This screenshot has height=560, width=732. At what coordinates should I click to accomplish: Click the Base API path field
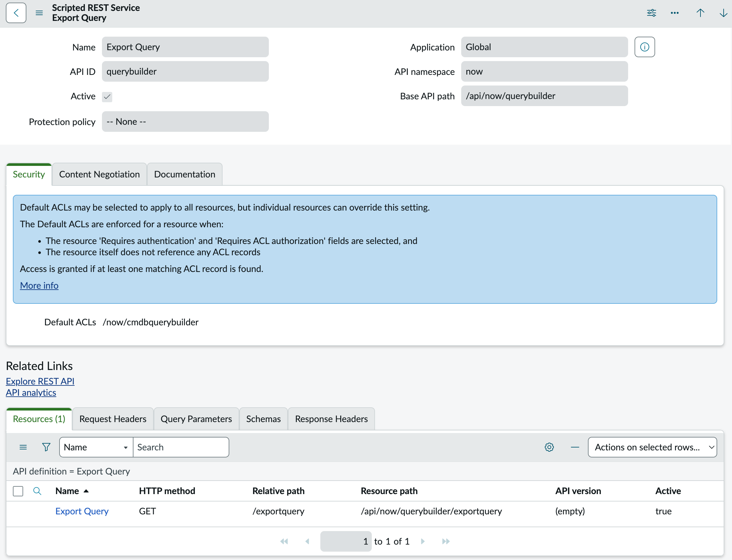[x=544, y=96]
